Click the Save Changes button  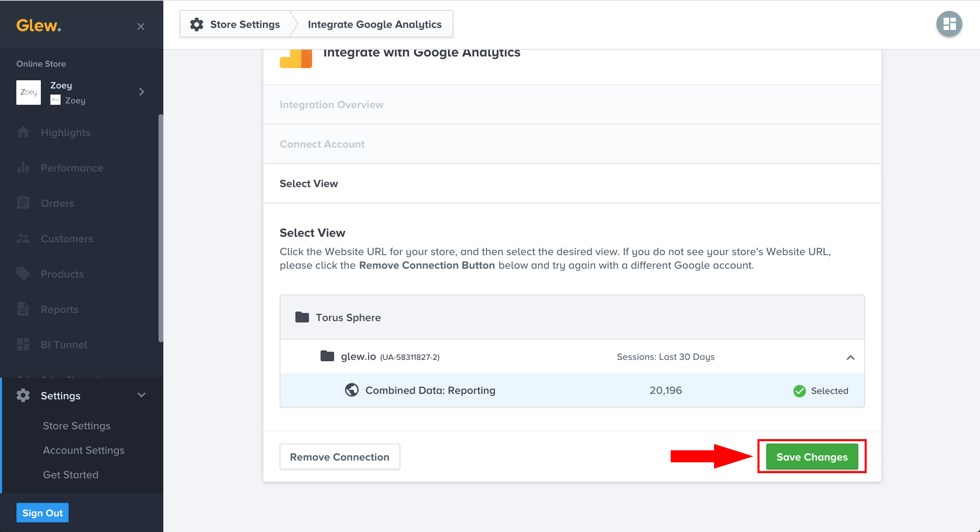tap(812, 457)
